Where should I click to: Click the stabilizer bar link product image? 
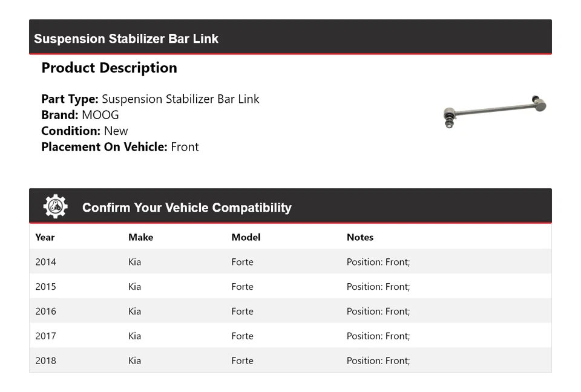click(495, 111)
